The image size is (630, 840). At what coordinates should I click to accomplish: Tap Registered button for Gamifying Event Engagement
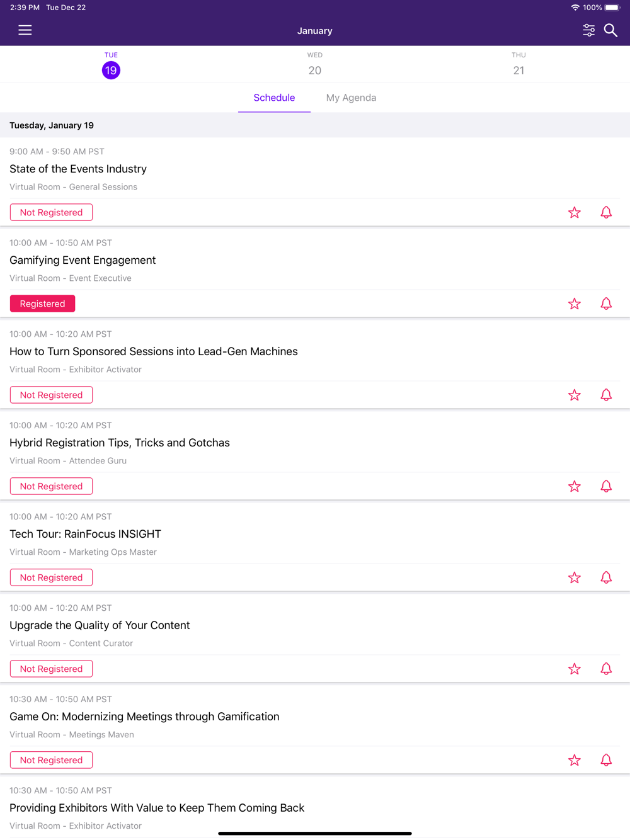42,304
